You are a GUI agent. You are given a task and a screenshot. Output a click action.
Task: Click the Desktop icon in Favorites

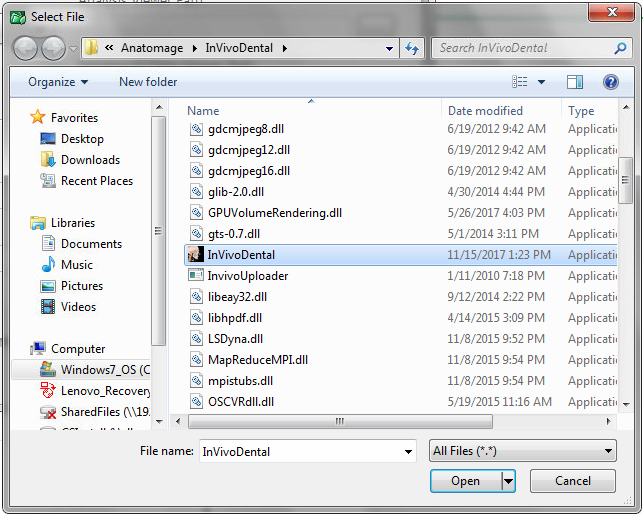48,139
